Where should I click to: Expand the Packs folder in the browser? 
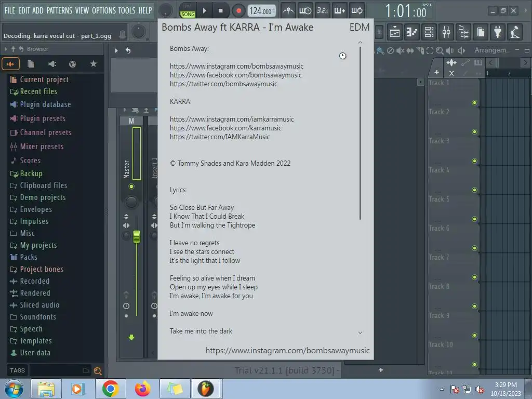coord(24,257)
